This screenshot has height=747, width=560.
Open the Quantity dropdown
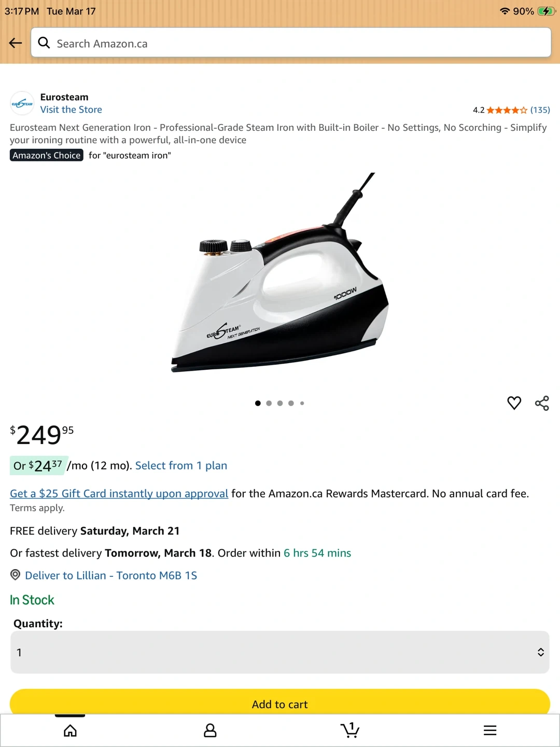[280, 652]
